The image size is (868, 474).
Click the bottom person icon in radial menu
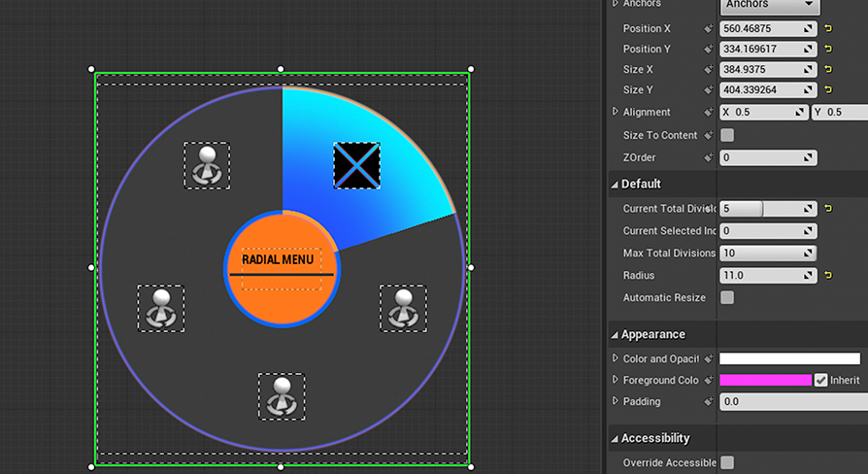pos(282,396)
